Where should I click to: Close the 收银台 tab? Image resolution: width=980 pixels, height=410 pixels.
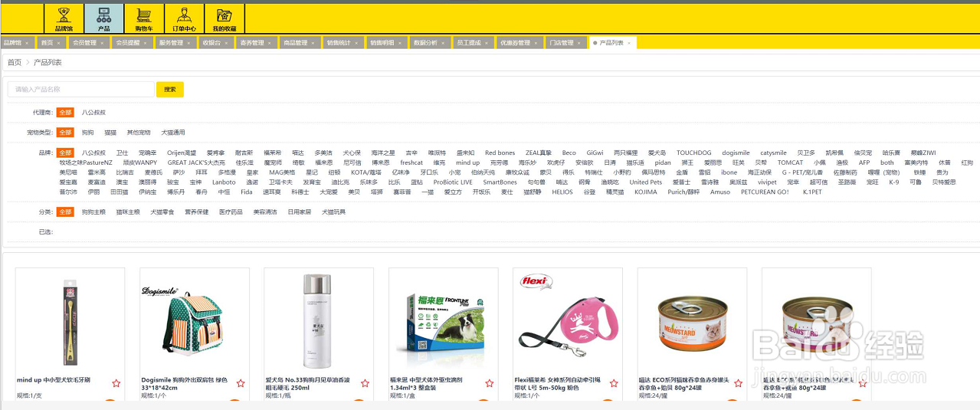228,43
